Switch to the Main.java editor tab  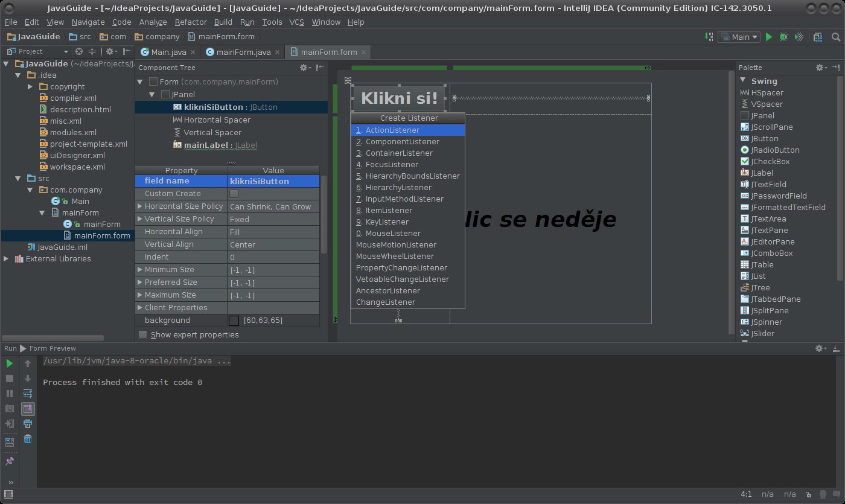[168, 52]
